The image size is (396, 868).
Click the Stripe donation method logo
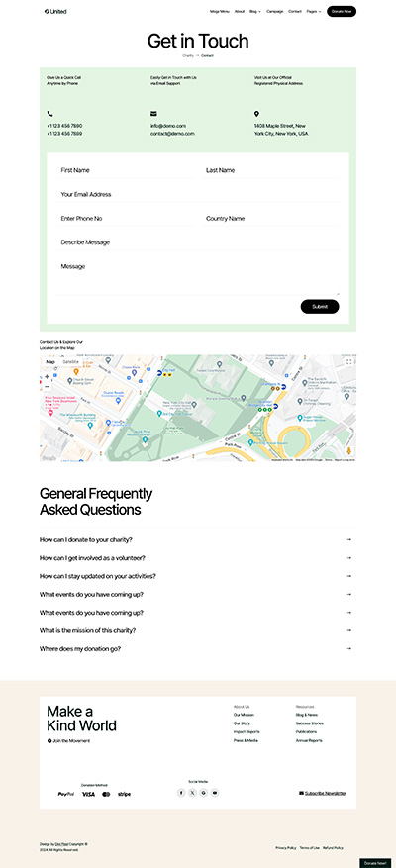point(124,794)
